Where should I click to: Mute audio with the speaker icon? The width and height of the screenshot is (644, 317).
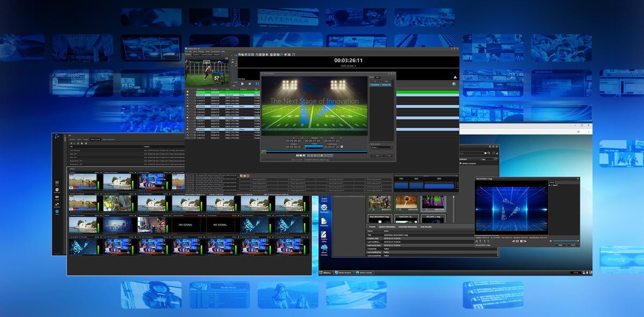551,241
